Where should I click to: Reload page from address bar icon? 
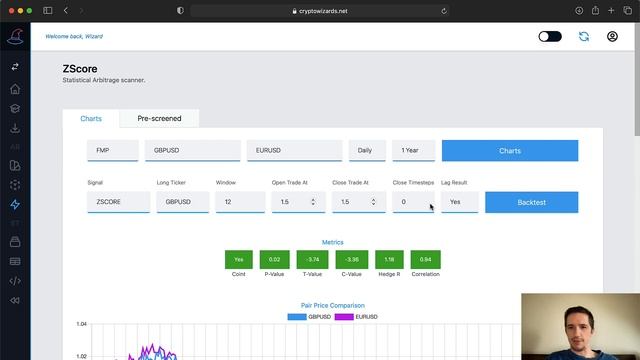click(x=444, y=11)
